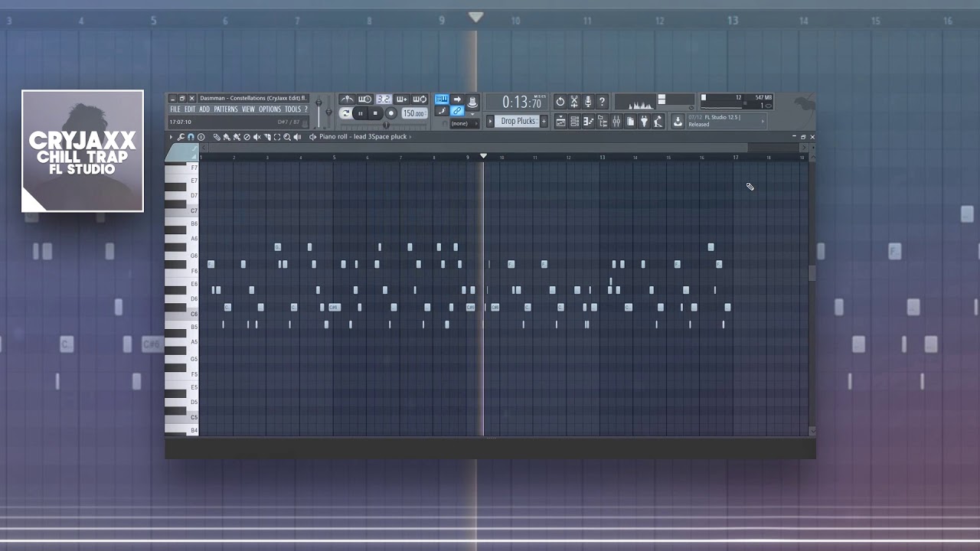Image resolution: width=980 pixels, height=551 pixels.
Task: Open the stamp chord tool
Action: (x=201, y=137)
